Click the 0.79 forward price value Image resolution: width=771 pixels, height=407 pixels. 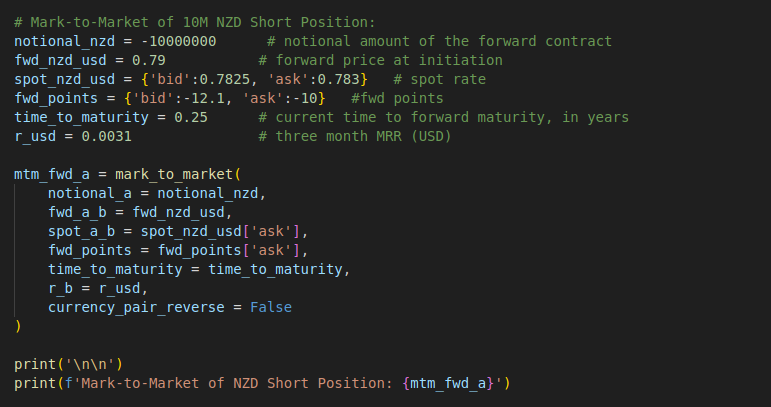pos(150,60)
